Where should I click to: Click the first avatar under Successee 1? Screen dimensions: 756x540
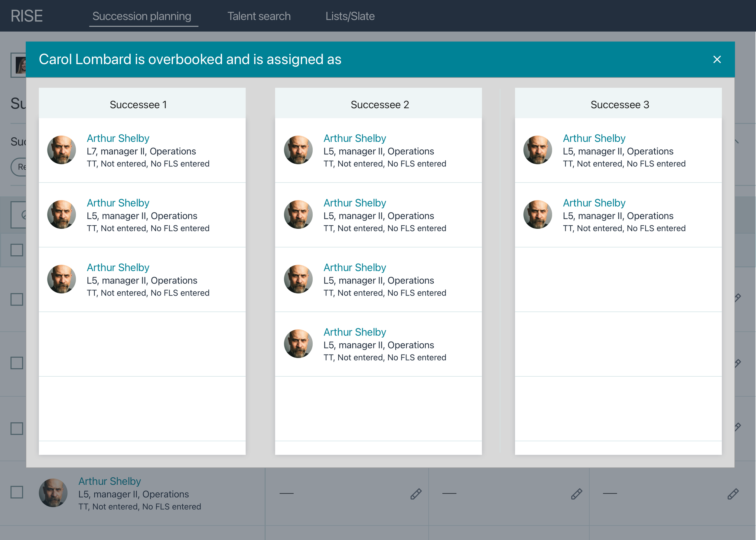(x=61, y=150)
